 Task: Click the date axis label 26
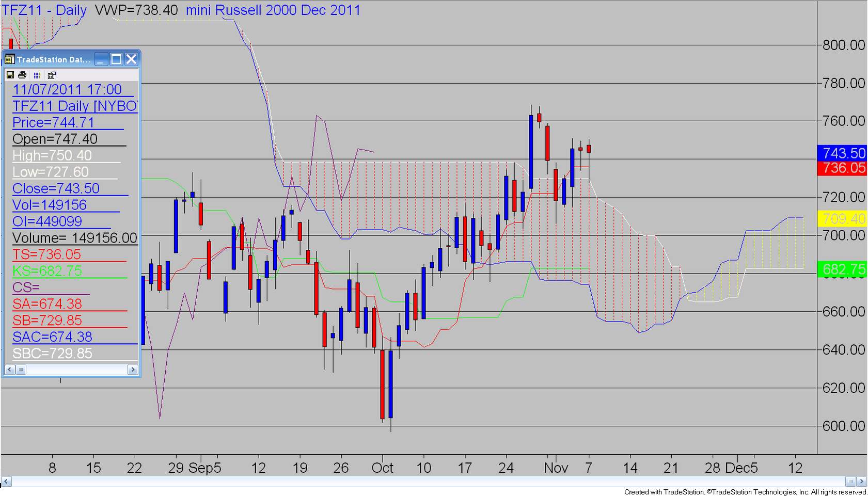click(341, 468)
